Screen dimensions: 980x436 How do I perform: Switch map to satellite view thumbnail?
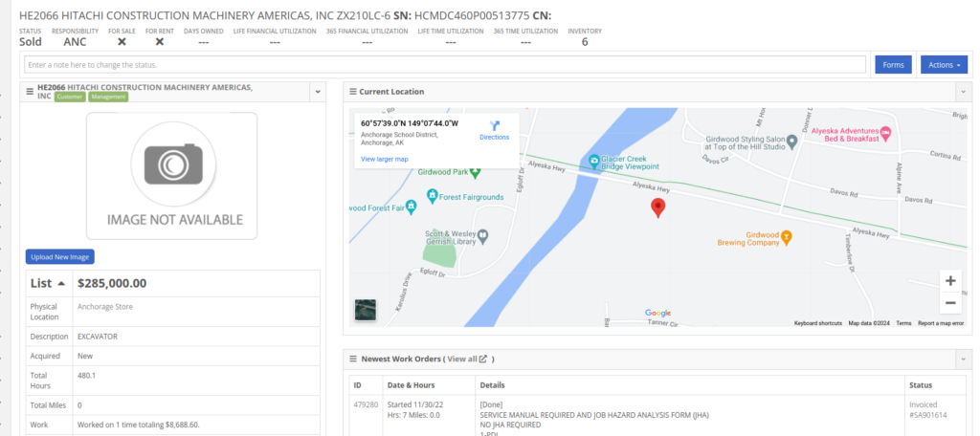click(365, 310)
